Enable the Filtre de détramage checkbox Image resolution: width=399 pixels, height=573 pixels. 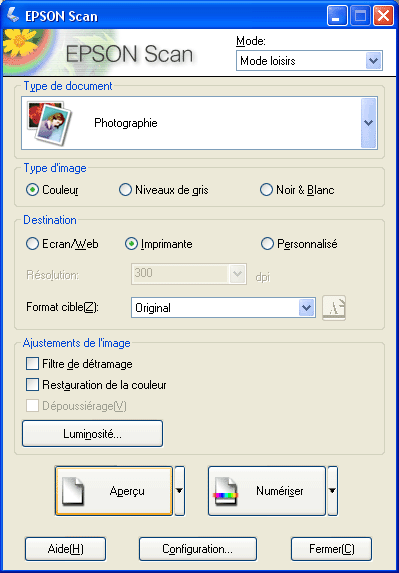click(x=33, y=364)
